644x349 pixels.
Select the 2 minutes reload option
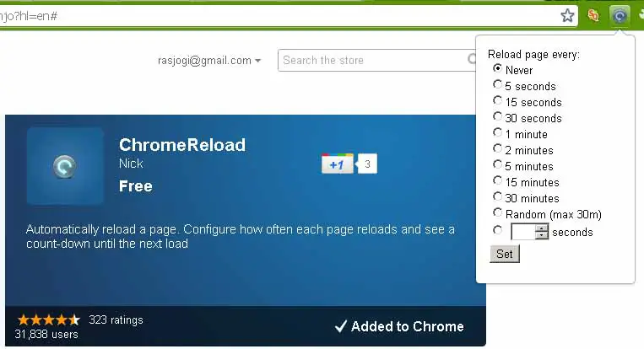coord(497,148)
